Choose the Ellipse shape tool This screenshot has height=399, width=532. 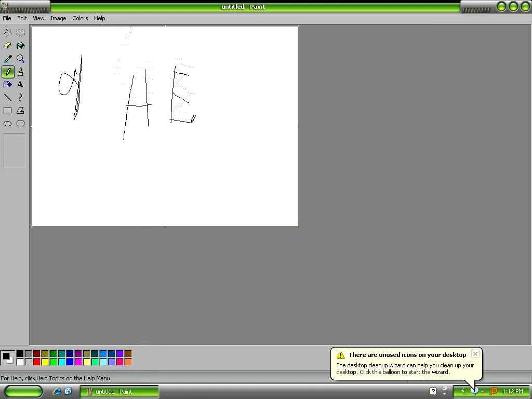click(7, 124)
